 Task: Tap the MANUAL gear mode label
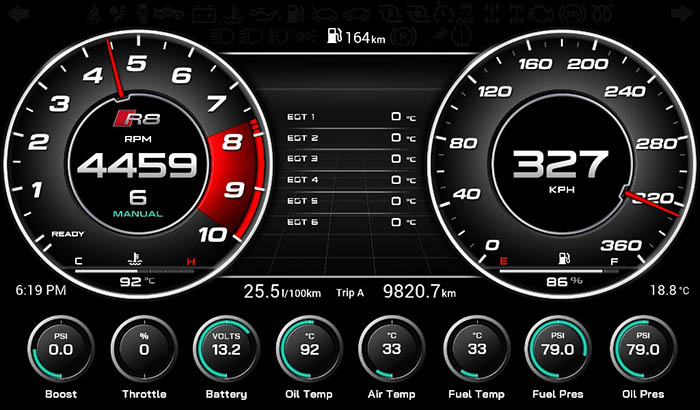pyautogui.click(x=138, y=214)
